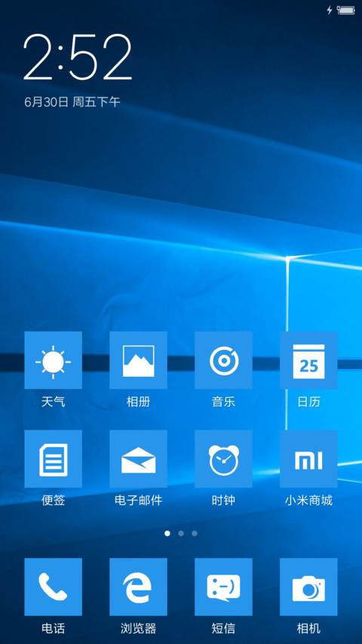Switch to the second home page dot
Image resolution: width=362 pixels, height=644 pixels.
[x=181, y=533]
